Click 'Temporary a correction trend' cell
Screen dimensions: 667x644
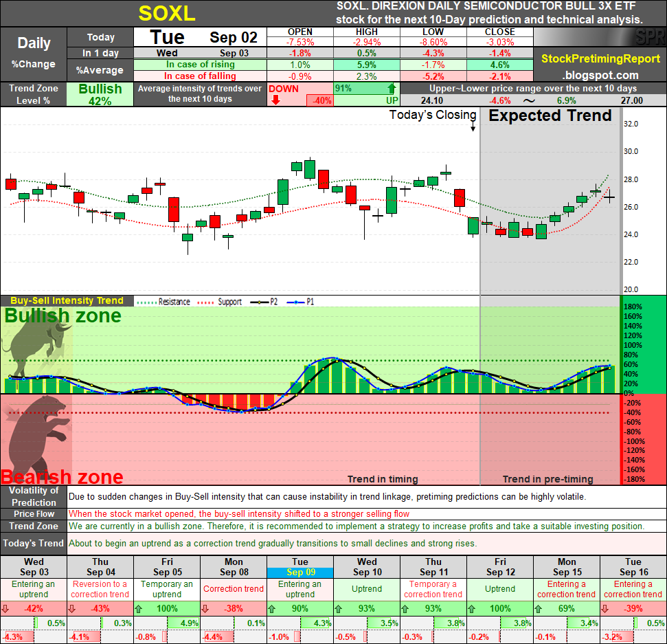[x=433, y=590]
